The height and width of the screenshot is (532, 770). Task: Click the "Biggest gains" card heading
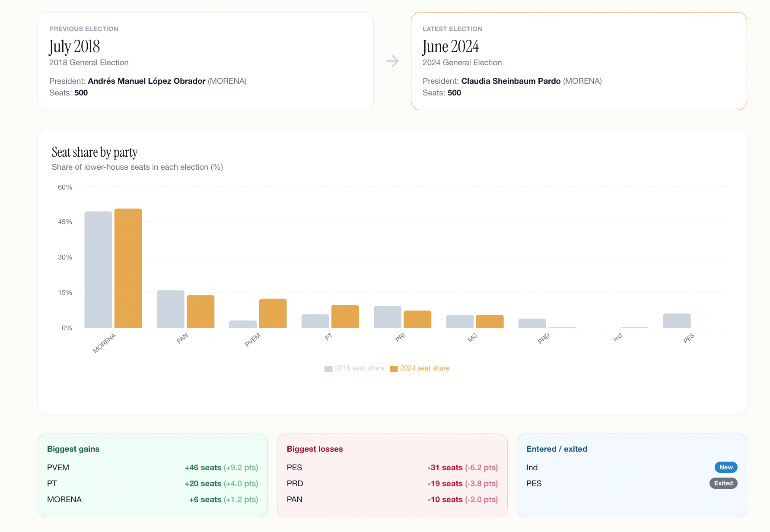tap(73, 449)
